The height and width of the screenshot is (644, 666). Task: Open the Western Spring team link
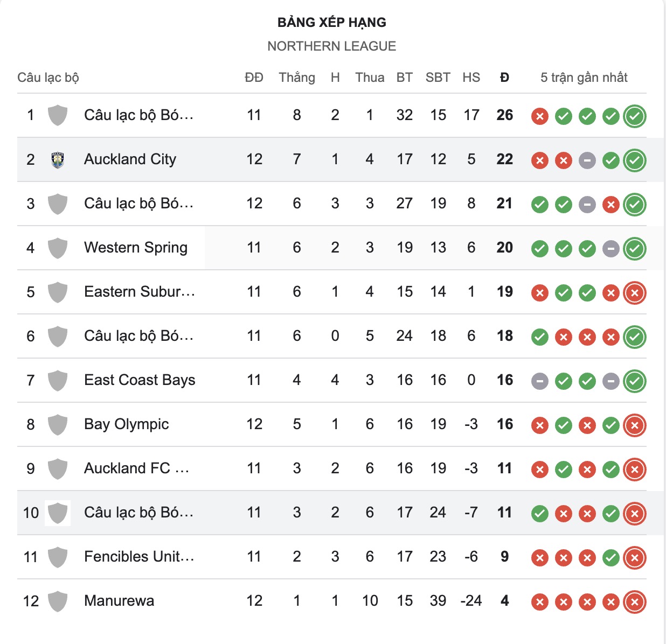[x=136, y=248]
